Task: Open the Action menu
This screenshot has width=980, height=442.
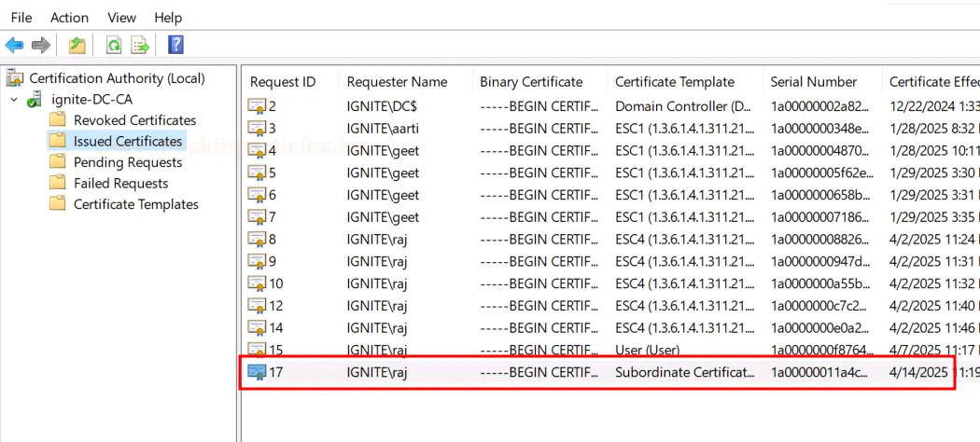Action: (x=69, y=18)
